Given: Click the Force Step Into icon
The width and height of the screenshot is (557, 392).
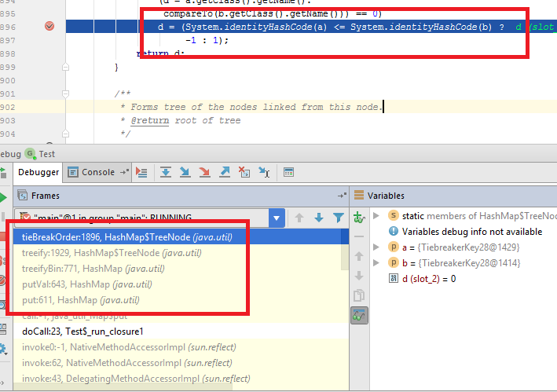Looking at the screenshot, I should click(x=205, y=172).
